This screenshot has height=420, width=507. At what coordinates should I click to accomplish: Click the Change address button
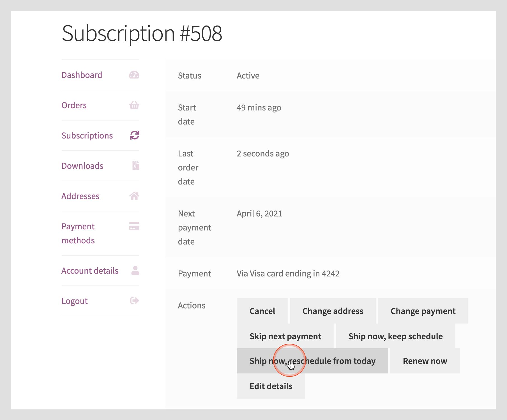(333, 311)
